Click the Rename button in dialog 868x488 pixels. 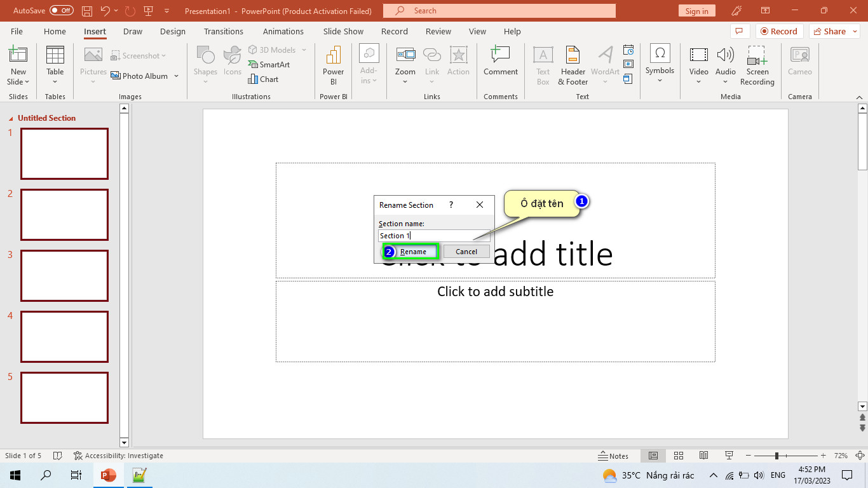pyautogui.click(x=413, y=252)
